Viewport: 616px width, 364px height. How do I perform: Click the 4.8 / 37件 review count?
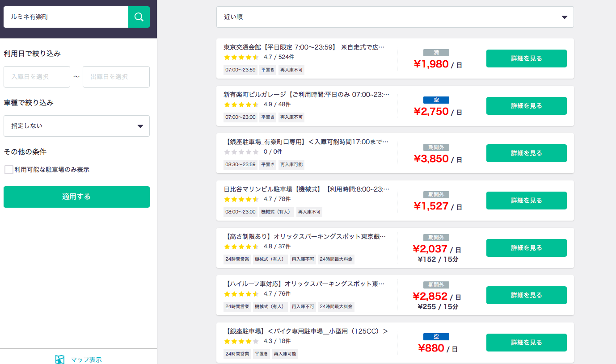click(x=277, y=247)
